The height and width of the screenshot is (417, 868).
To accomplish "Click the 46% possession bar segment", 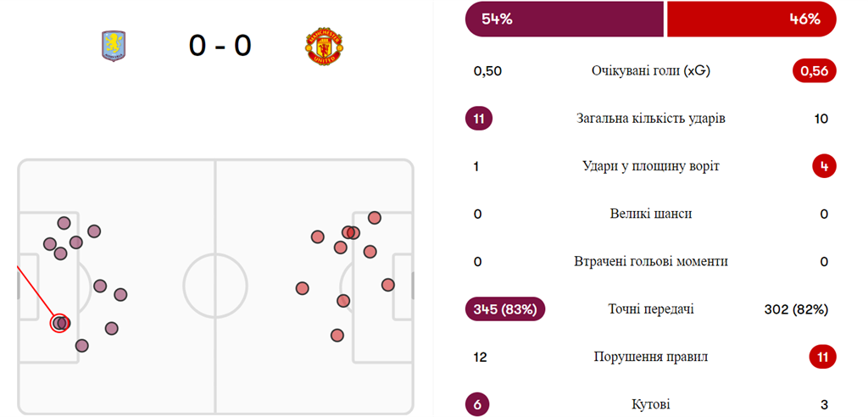I will [x=751, y=19].
